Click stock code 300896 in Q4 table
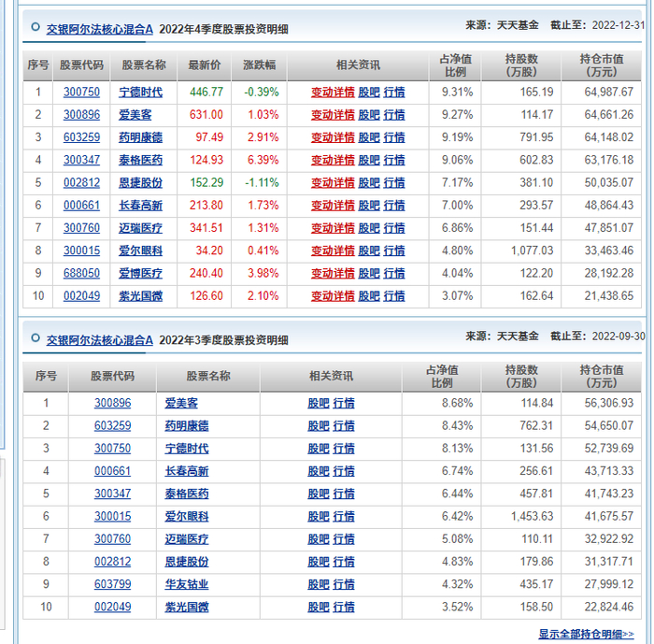Image resolution: width=654 pixels, height=644 pixels. [x=81, y=114]
